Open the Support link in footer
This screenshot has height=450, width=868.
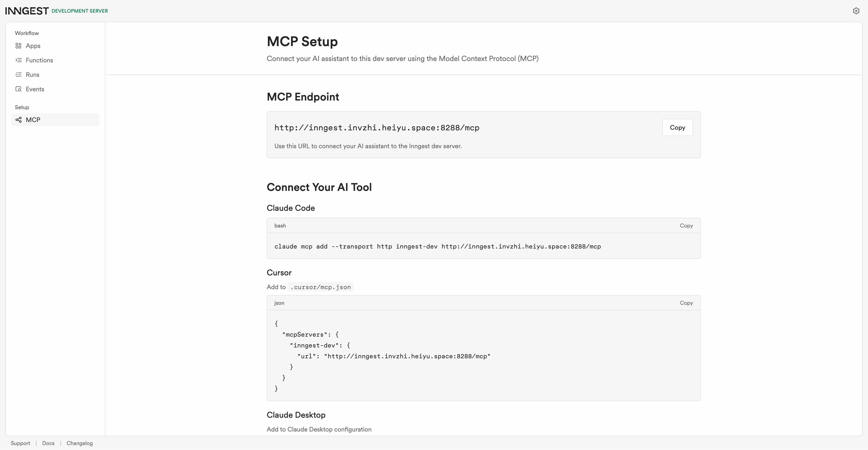coord(20,443)
